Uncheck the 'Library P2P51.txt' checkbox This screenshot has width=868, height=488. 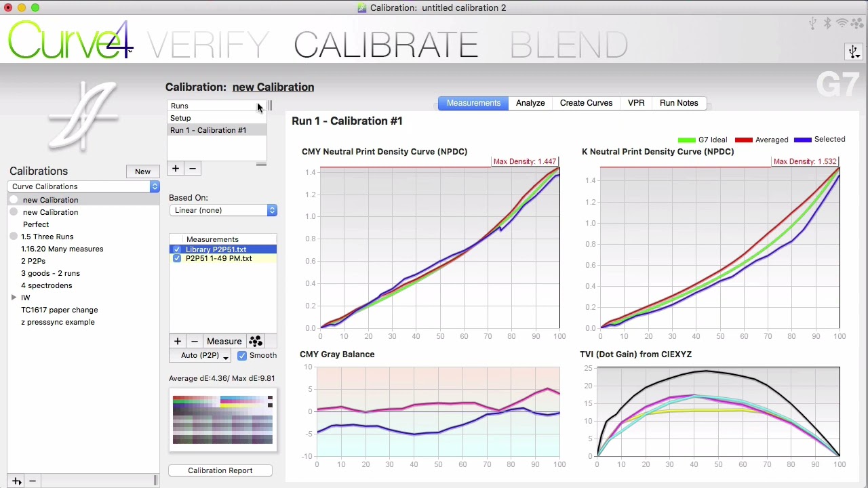point(177,249)
